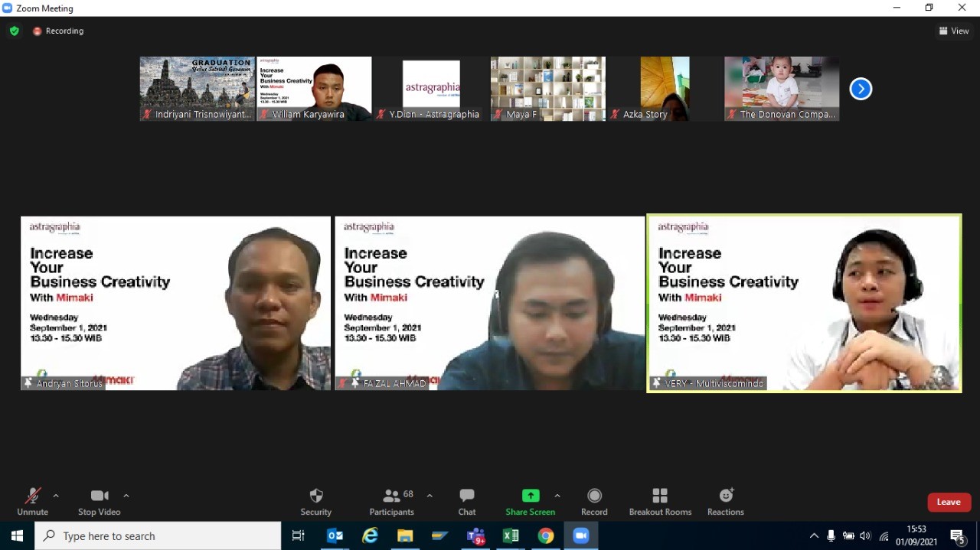Screen dimensions: 980x550
Task: Open system tray volume control
Action: [865, 535]
